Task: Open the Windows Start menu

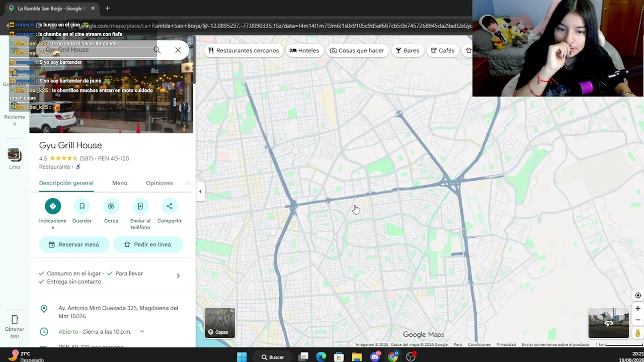Action: coord(242,357)
